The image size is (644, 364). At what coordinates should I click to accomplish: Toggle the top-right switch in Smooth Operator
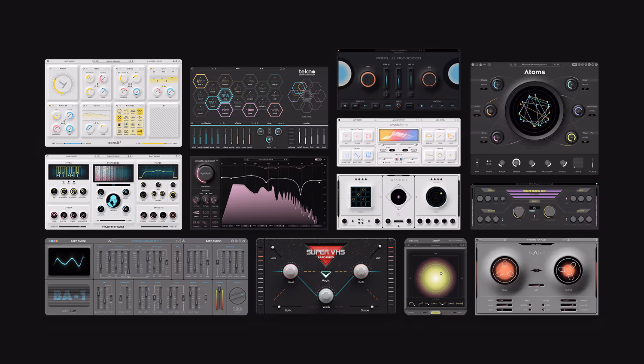[318, 160]
